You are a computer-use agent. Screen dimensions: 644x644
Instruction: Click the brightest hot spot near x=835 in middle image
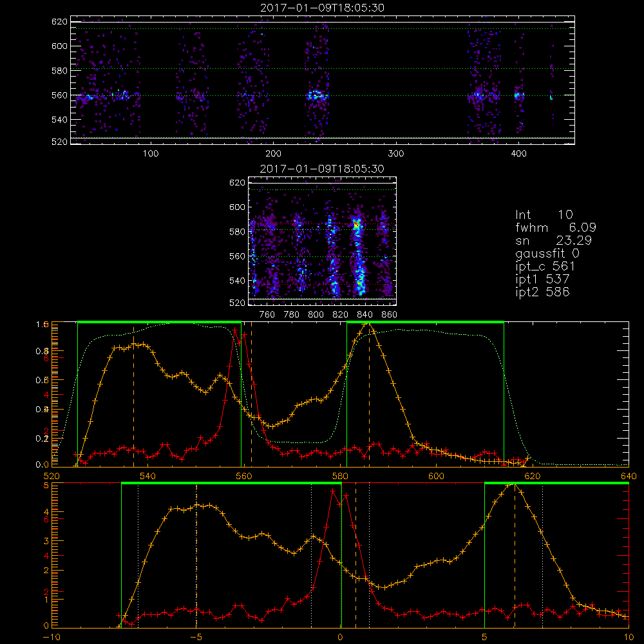point(357,225)
